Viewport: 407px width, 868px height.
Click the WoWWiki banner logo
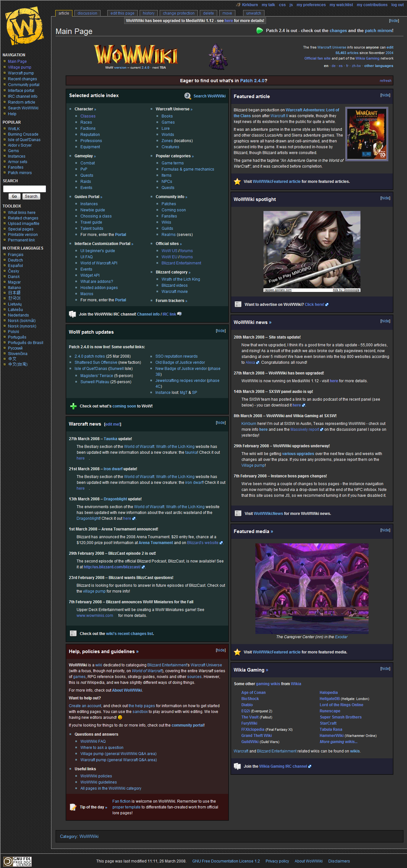[136, 54]
